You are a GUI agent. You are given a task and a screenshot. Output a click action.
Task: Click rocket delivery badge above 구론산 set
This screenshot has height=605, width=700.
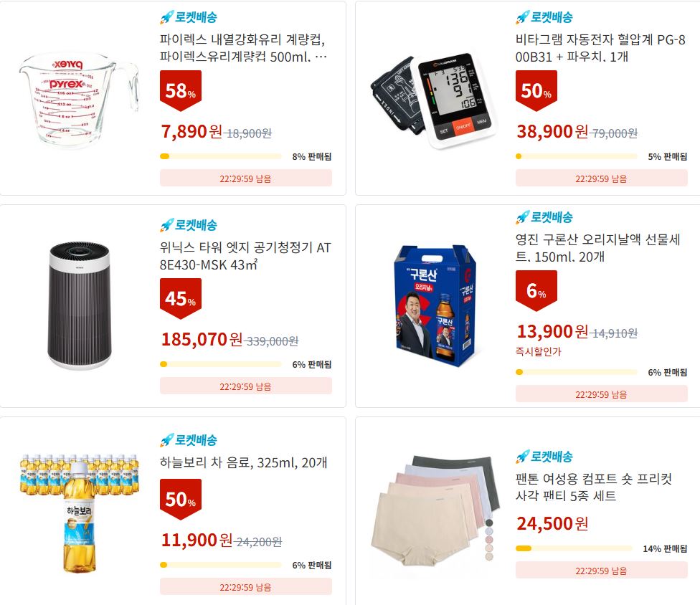pos(544,217)
